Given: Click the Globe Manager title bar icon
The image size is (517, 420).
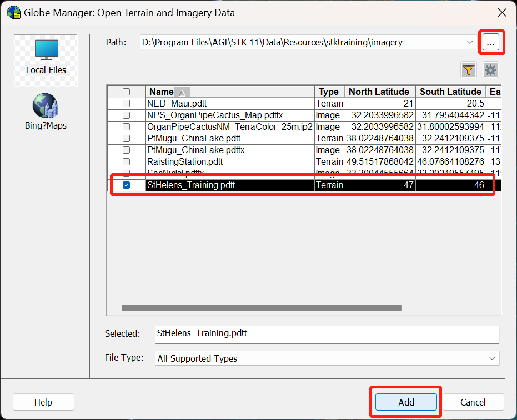Looking at the screenshot, I should pyautogui.click(x=13, y=12).
